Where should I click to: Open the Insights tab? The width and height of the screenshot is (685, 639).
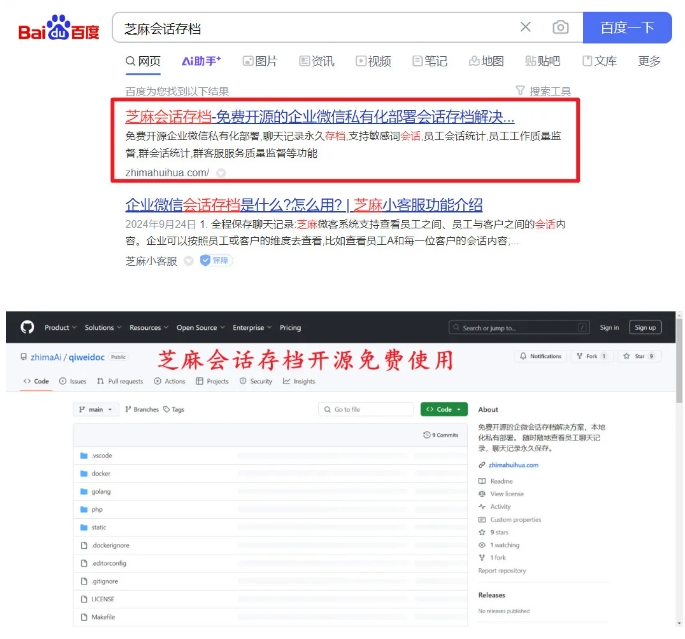(x=299, y=381)
